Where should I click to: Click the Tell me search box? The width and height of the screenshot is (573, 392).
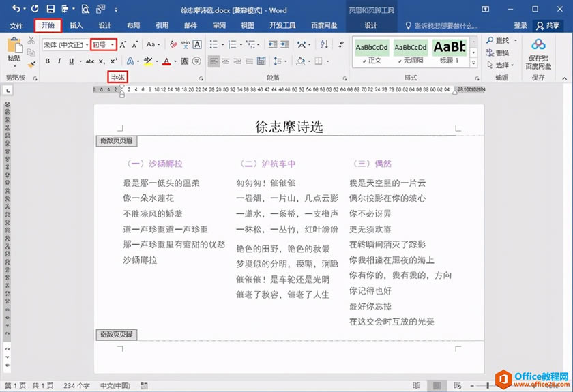(442, 26)
